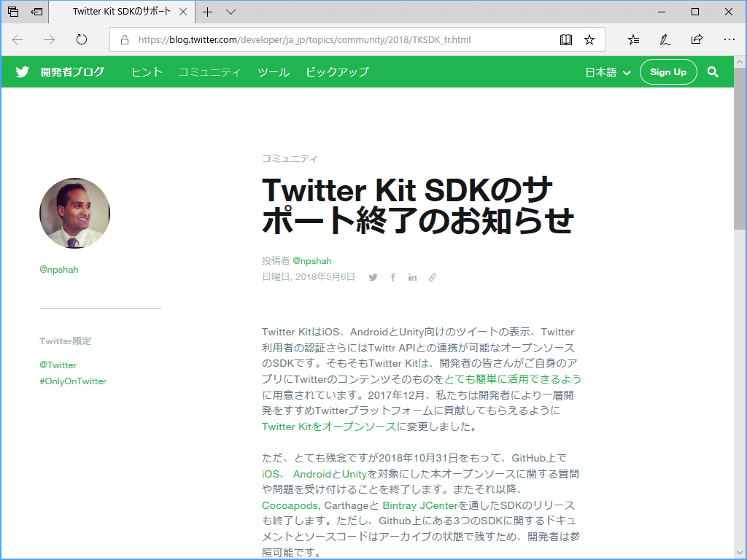Click the Twitter bird logo in header
Image resolution: width=747 pixels, height=560 pixels.
click(x=23, y=72)
